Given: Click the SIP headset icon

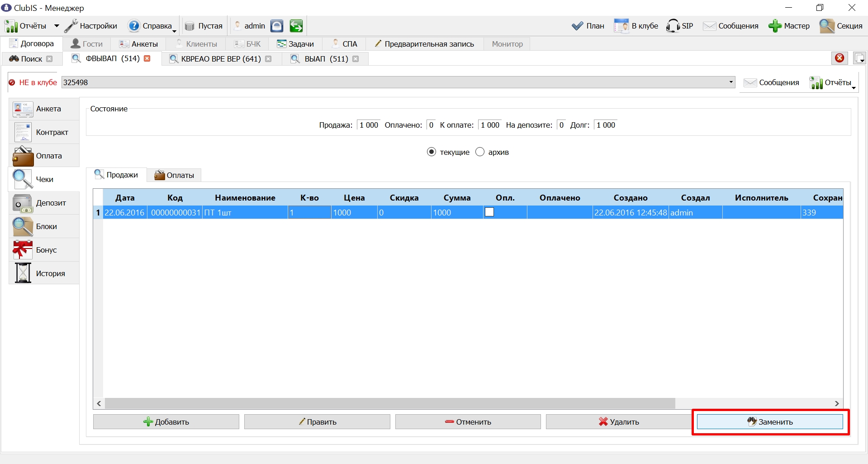Looking at the screenshot, I should point(673,26).
